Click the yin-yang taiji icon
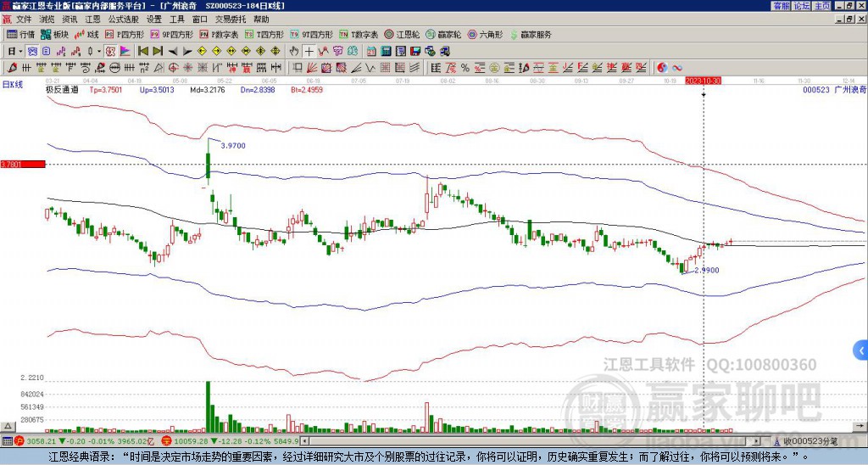 662,68
